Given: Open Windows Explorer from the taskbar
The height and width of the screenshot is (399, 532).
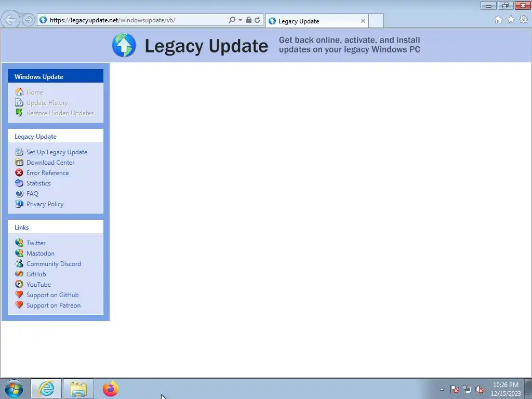Looking at the screenshot, I should coord(78,389).
